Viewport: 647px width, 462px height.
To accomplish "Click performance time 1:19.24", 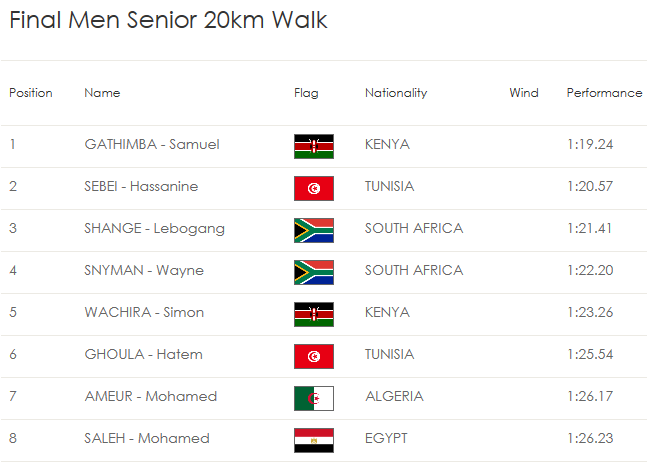I will pos(590,144).
